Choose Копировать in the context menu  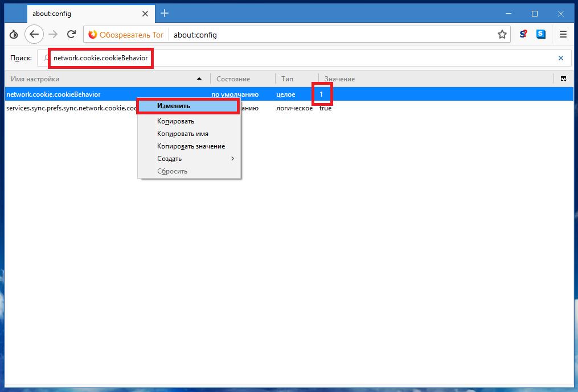click(x=188, y=121)
